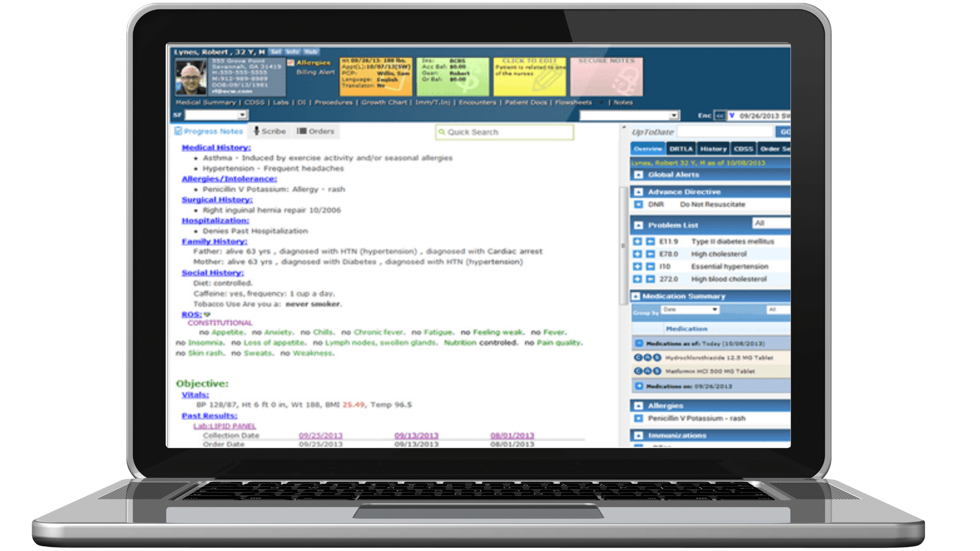
Task: Select the Scribe tab
Action: pos(269,131)
